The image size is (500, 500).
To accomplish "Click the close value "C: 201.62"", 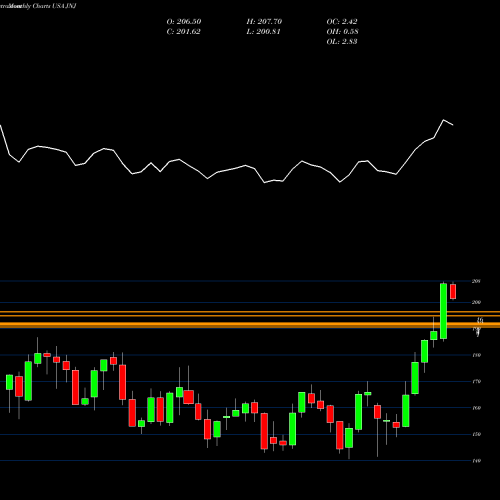I will pos(183,32).
